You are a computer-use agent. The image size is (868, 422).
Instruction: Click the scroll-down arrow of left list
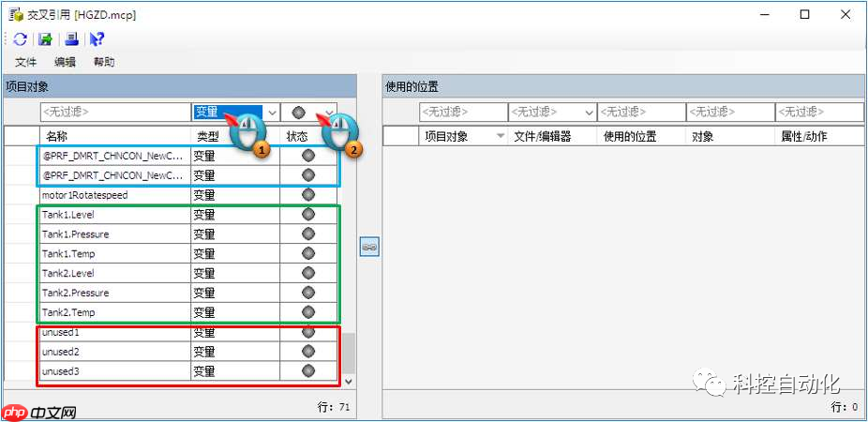(x=348, y=381)
